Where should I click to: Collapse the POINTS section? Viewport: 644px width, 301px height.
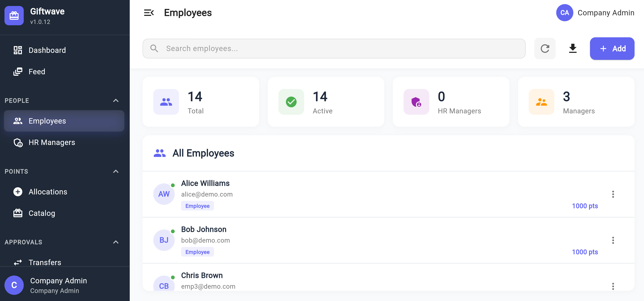(x=115, y=171)
